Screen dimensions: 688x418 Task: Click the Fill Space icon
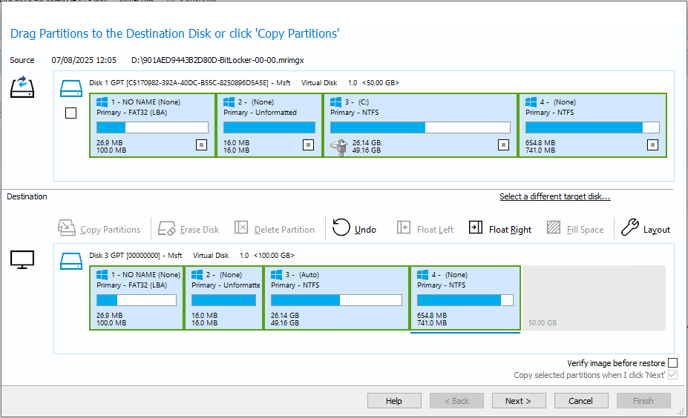pos(554,227)
